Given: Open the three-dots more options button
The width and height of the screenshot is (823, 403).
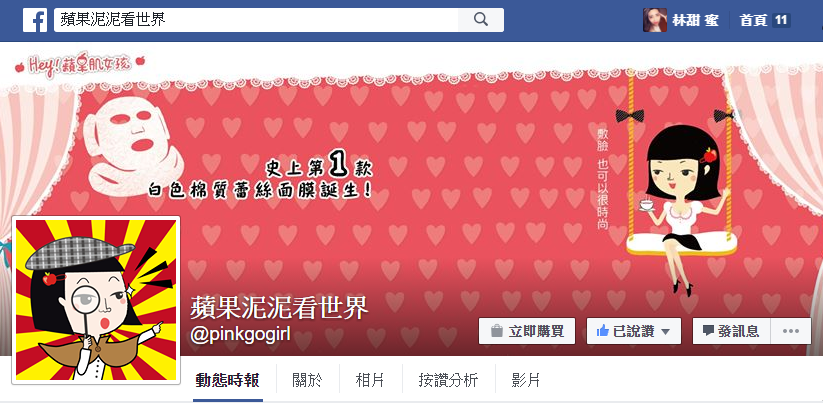Looking at the screenshot, I should pos(790,331).
